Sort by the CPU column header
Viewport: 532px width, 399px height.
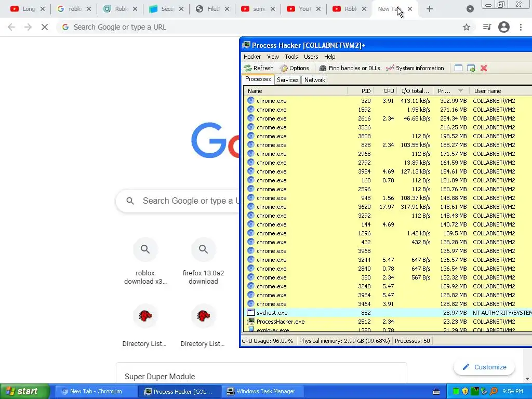coord(385,91)
